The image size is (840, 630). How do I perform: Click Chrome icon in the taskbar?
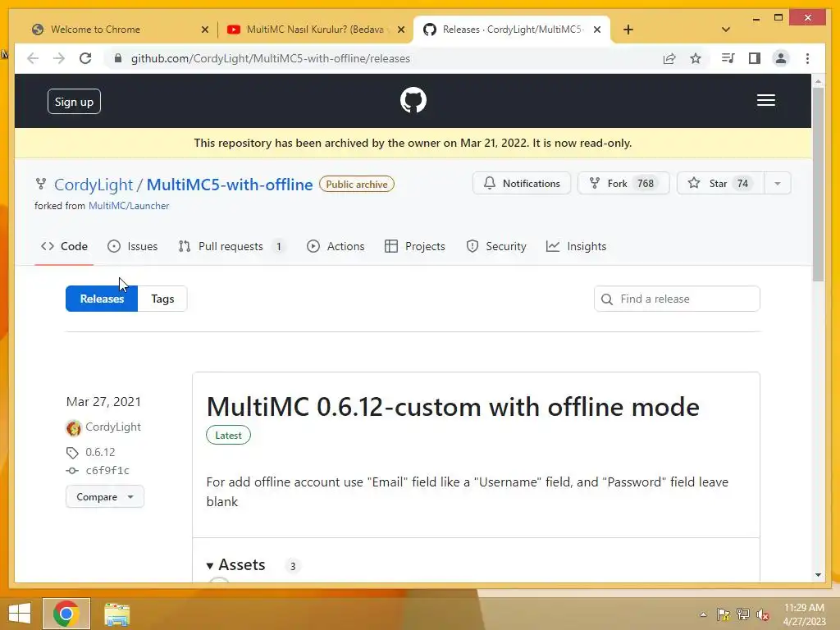coord(66,614)
